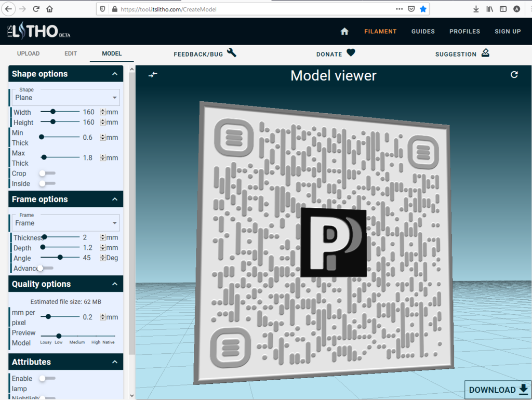Image resolution: width=532 pixels, height=400 pixels.
Task: Switch to the Edit tab
Action: coord(70,53)
